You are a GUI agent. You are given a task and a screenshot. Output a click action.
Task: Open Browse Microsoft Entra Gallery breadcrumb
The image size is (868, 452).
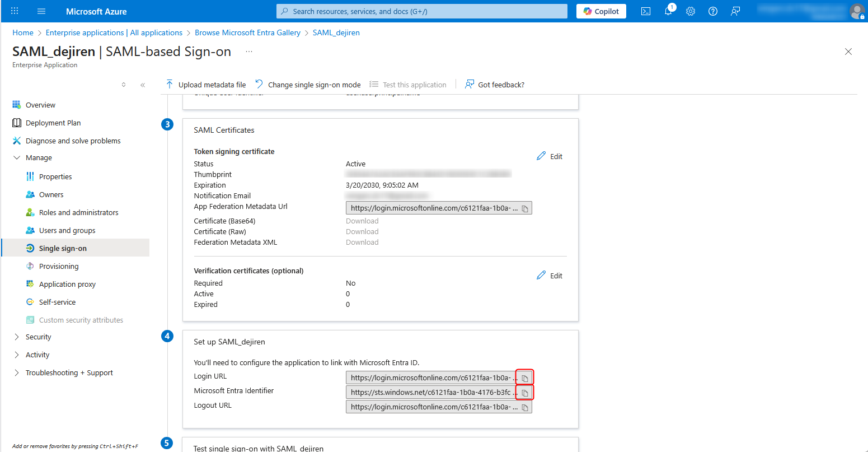coord(248,32)
